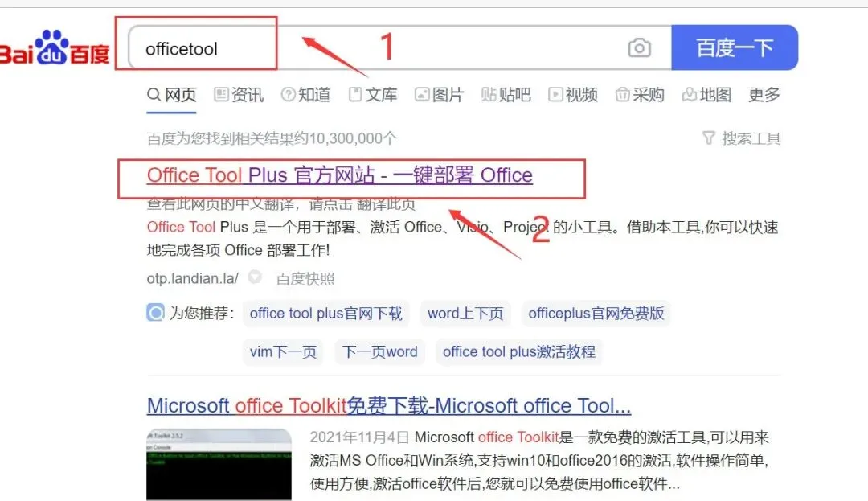The width and height of the screenshot is (868, 501).
Task: Click the Toolkit console thumbnail image
Action: pos(219,465)
